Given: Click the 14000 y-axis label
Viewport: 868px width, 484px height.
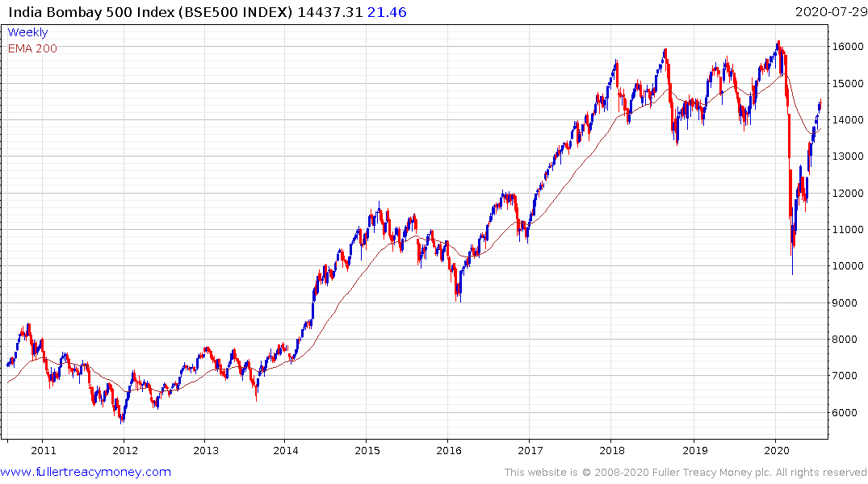Looking at the screenshot, I should (x=848, y=120).
